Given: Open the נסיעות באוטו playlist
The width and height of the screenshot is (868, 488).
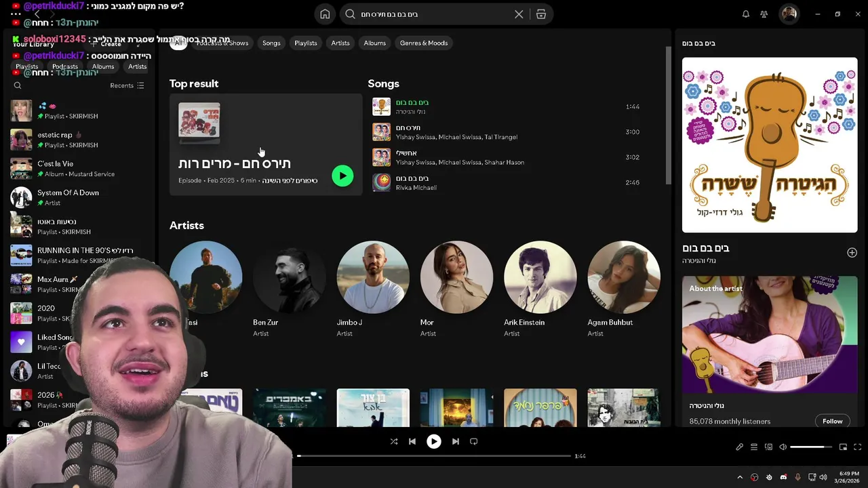Looking at the screenshot, I should pyautogui.click(x=78, y=226).
